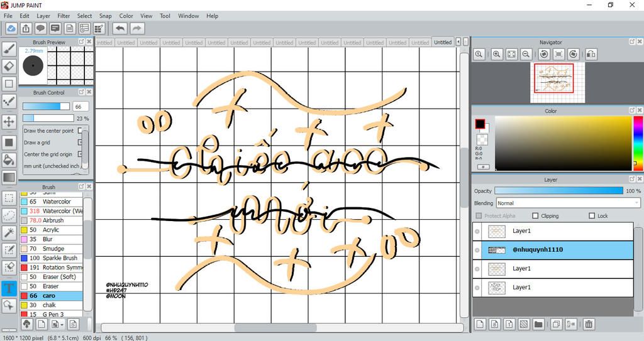Select the Select Eraser tool
This screenshot has width=644, height=341.
(x=9, y=268)
